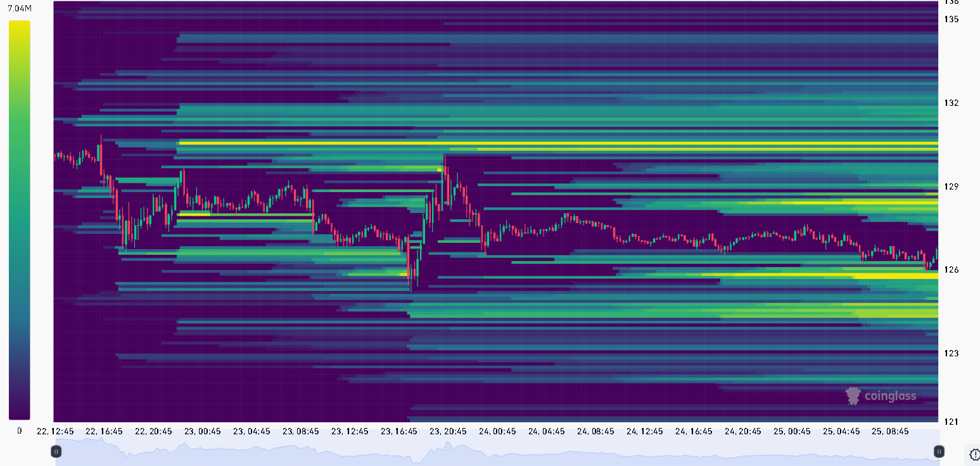Image resolution: width=980 pixels, height=466 pixels.
Task: Select the 25, 08:45 time axis label
Action: 890,431
